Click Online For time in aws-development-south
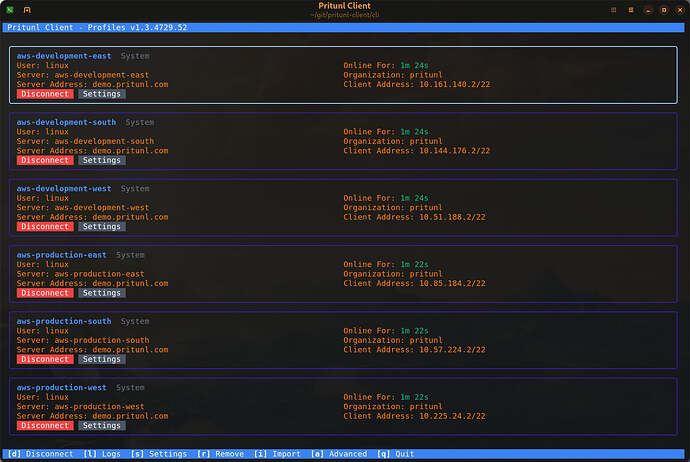Image resolution: width=690 pixels, height=462 pixels. point(414,132)
